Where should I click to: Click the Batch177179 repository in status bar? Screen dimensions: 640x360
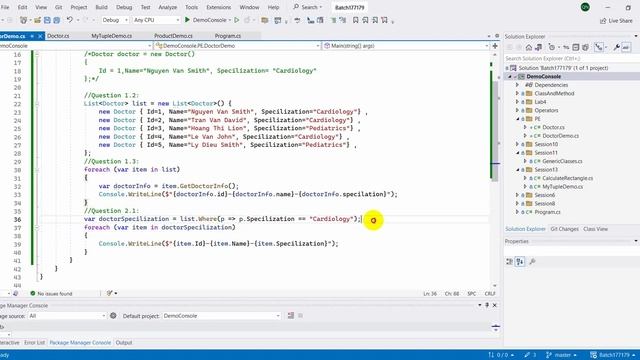[613, 355]
